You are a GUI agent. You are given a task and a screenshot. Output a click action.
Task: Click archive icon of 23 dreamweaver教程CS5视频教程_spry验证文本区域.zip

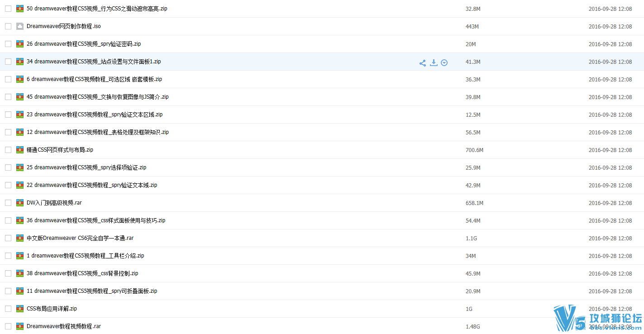pyautogui.click(x=20, y=115)
